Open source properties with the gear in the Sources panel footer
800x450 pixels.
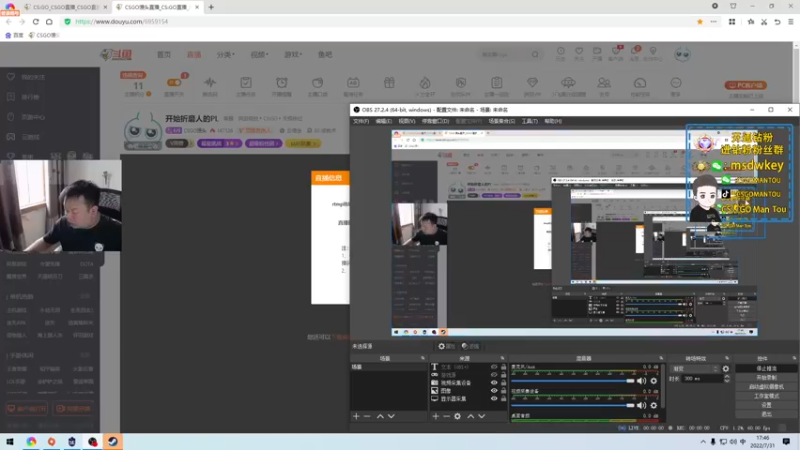[458, 416]
